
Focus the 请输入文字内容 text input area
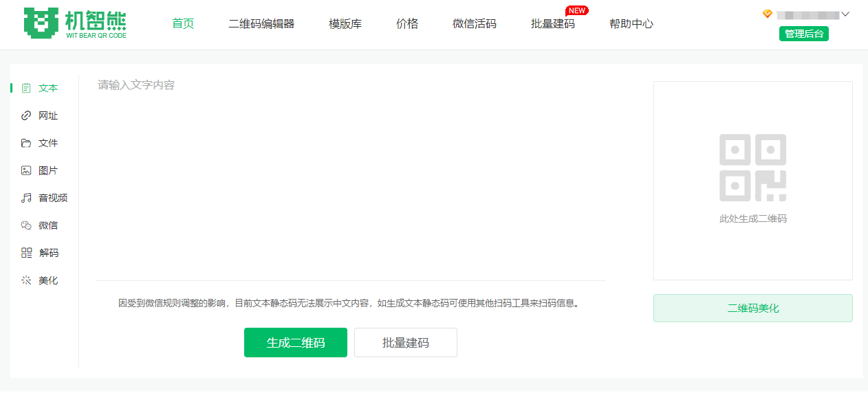point(351,179)
